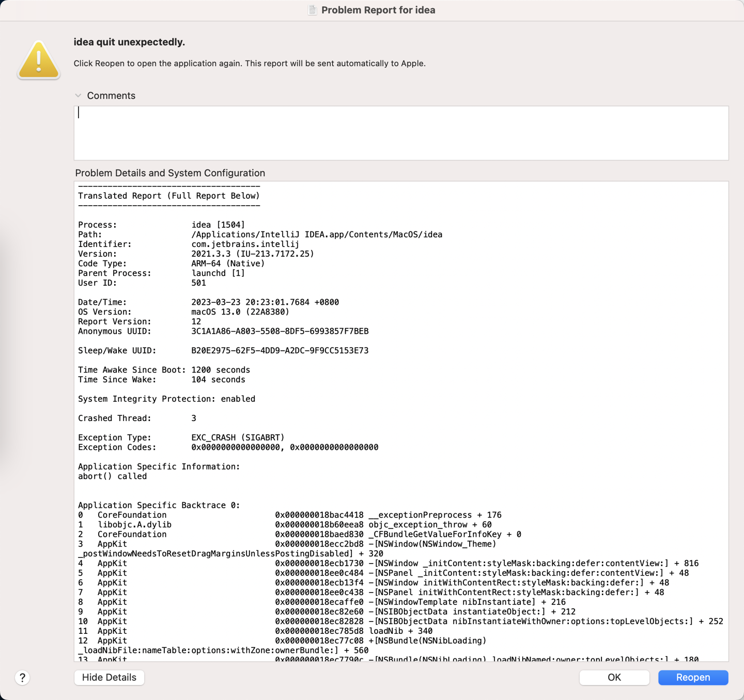
Task: Click backtrace row 9 NSIBObjectData instantiateObject
Action: (x=327, y=612)
